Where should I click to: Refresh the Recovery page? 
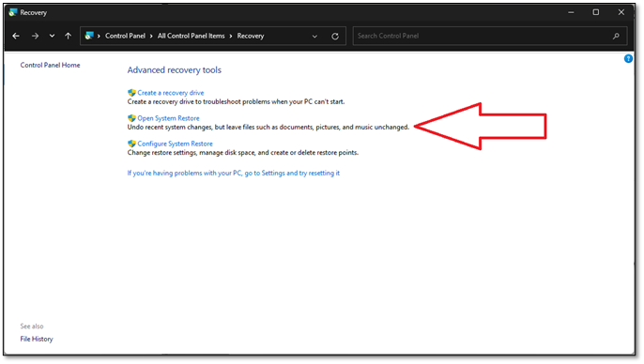335,36
